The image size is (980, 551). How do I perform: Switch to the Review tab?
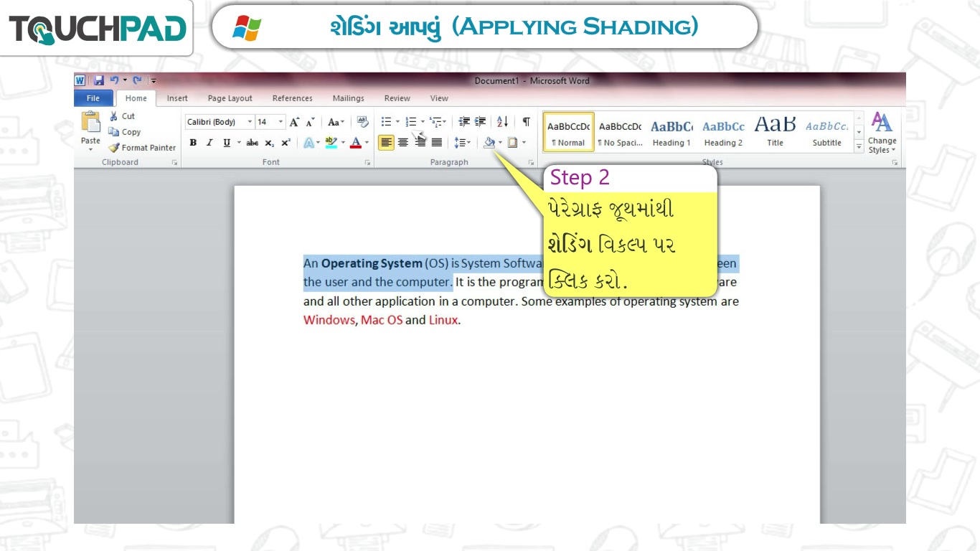pyautogui.click(x=397, y=98)
